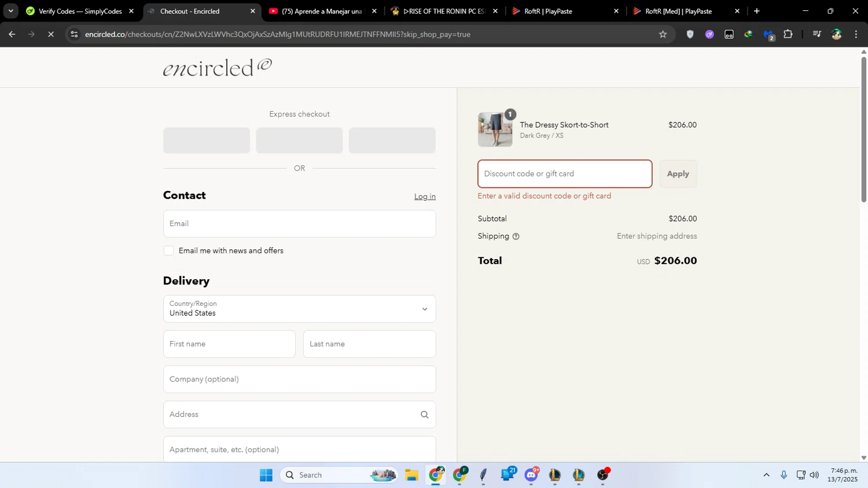Open the Windows Start menu
The image size is (868, 488).
(266, 475)
